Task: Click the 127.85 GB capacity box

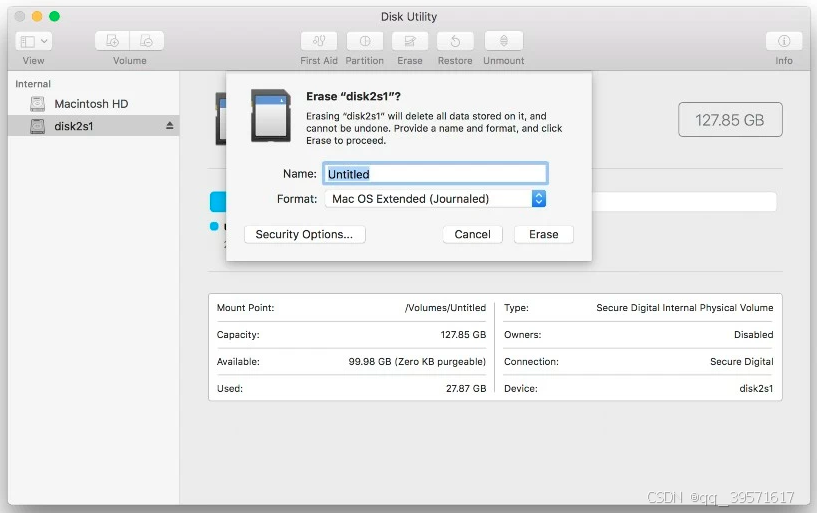Action: pos(730,120)
